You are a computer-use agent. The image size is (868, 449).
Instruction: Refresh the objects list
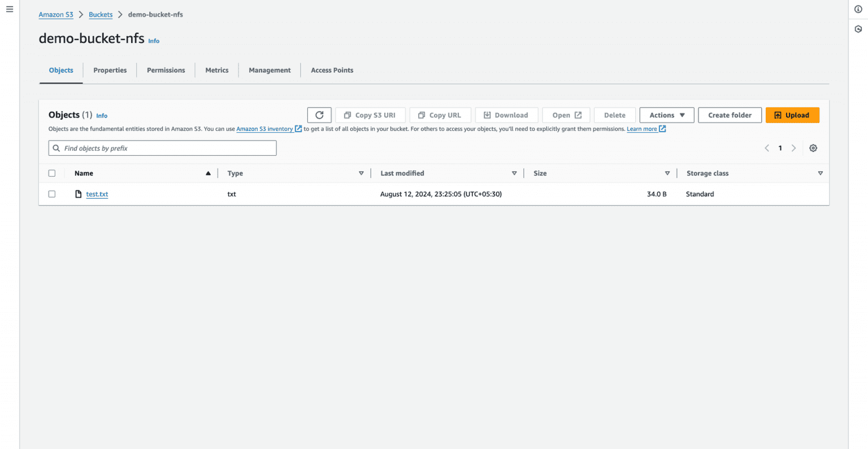(x=319, y=115)
